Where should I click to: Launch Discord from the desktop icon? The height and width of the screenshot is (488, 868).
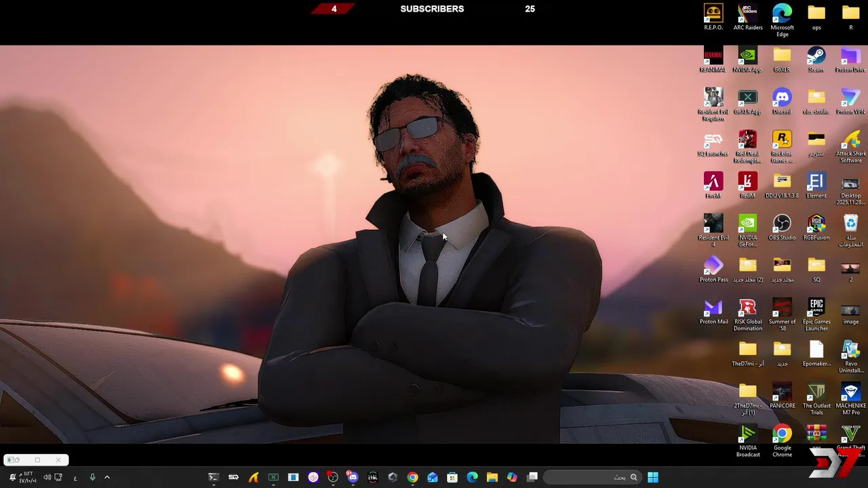pyautogui.click(x=782, y=102)
